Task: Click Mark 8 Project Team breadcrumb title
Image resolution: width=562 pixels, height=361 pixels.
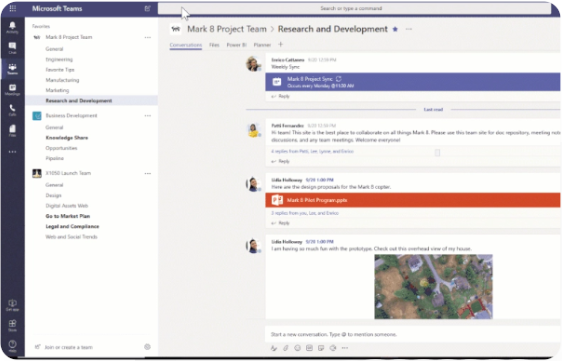Action: pos(227,29)
